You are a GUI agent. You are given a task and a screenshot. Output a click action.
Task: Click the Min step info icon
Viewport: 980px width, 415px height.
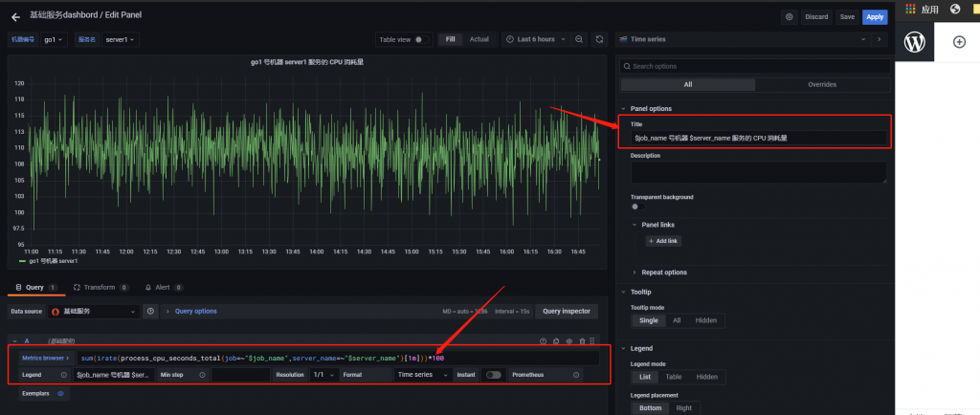pyautogui.click(x=202, y=375)
